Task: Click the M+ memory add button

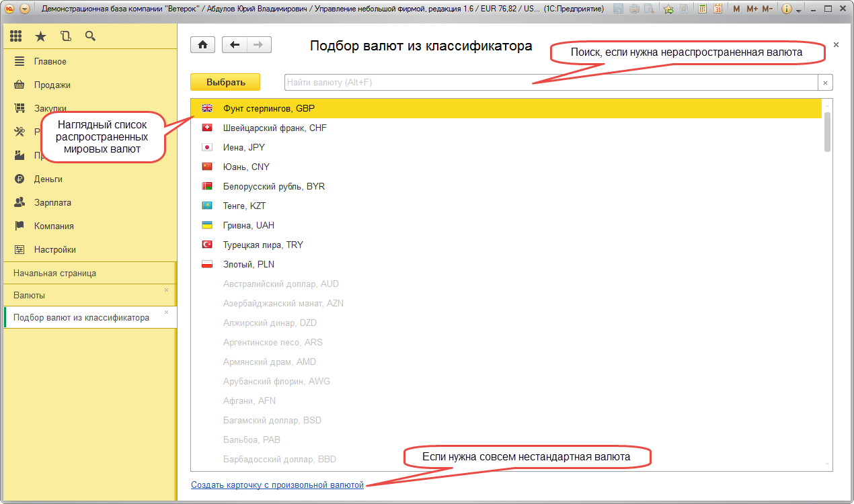Action: 752,9
